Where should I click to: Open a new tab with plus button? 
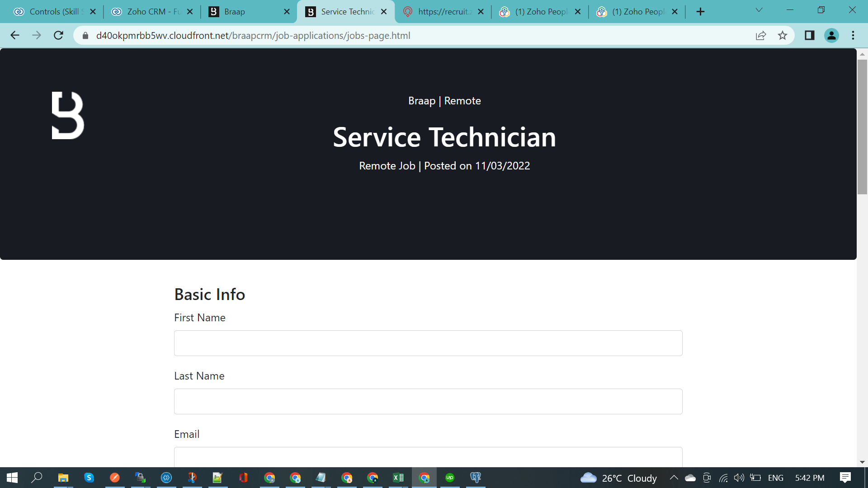pyautogui.click(x=700, y=12)
